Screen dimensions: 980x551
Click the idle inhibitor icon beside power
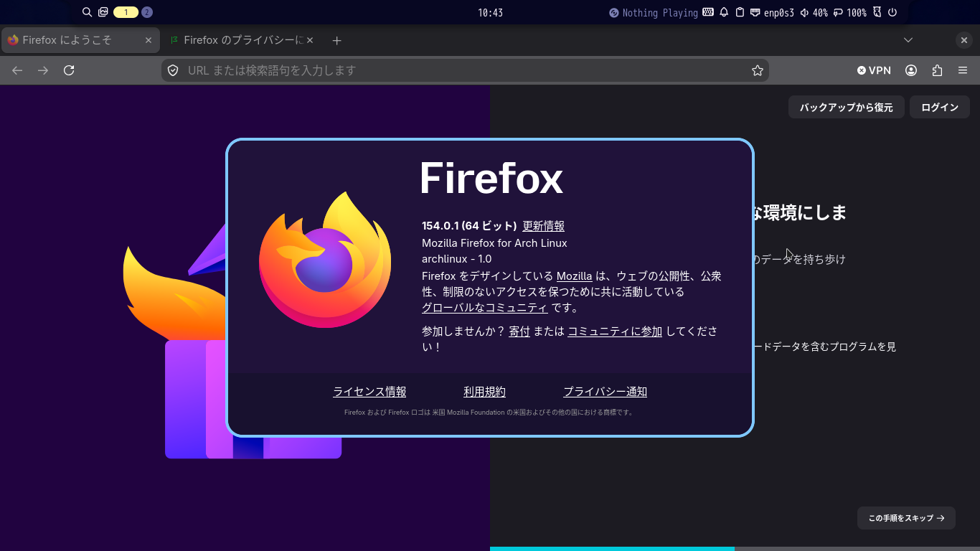[x=877, y=12]
